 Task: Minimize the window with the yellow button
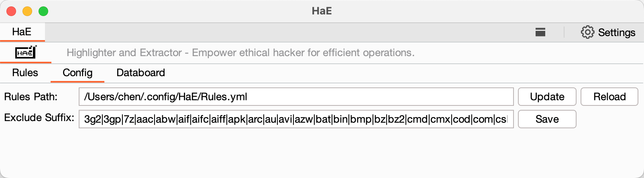point(27,11)
